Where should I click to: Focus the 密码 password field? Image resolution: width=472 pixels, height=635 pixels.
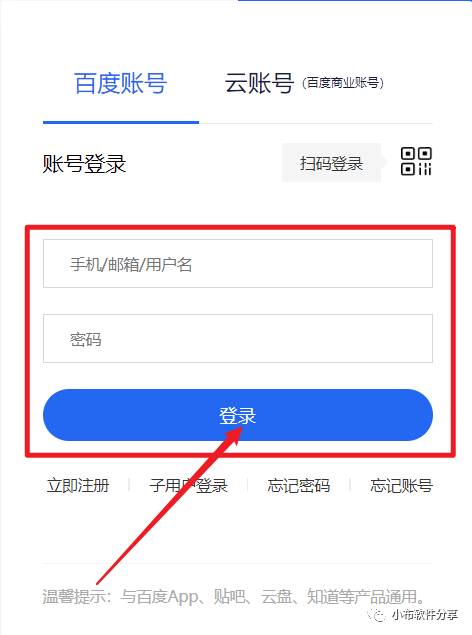(238, 339)
